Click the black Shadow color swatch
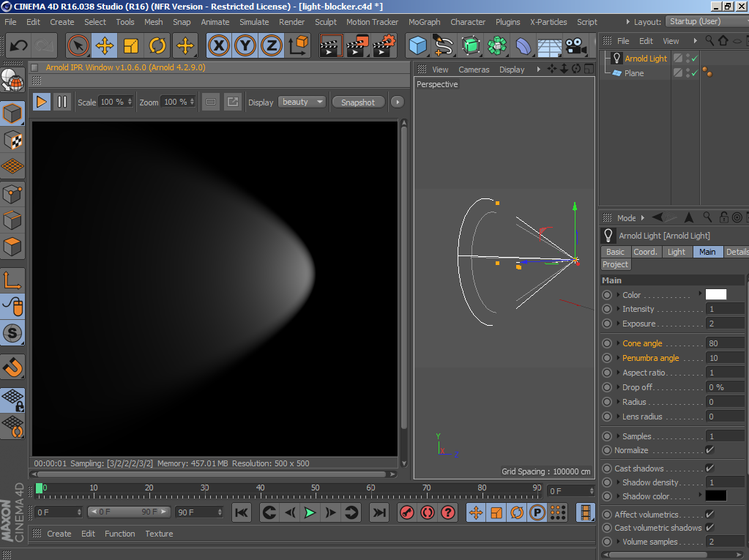The height and width of the screenshot is (560, 749). (x=715, y=496)
